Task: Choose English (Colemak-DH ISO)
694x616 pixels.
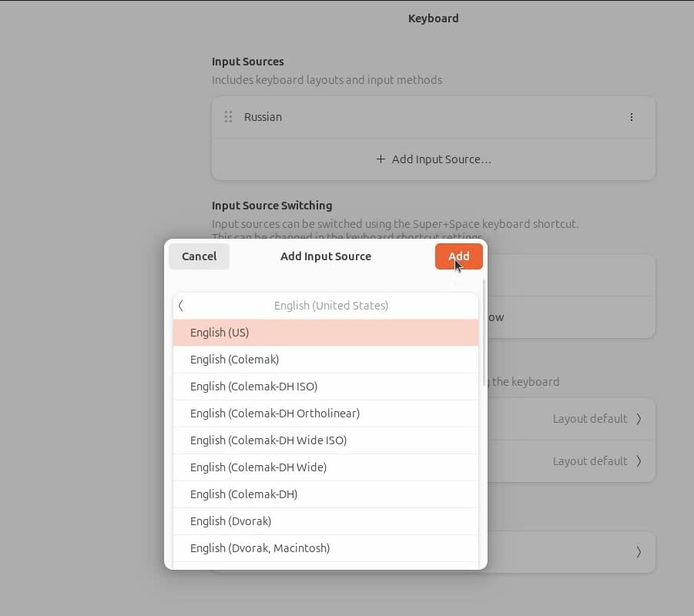Action: [326, 387]
